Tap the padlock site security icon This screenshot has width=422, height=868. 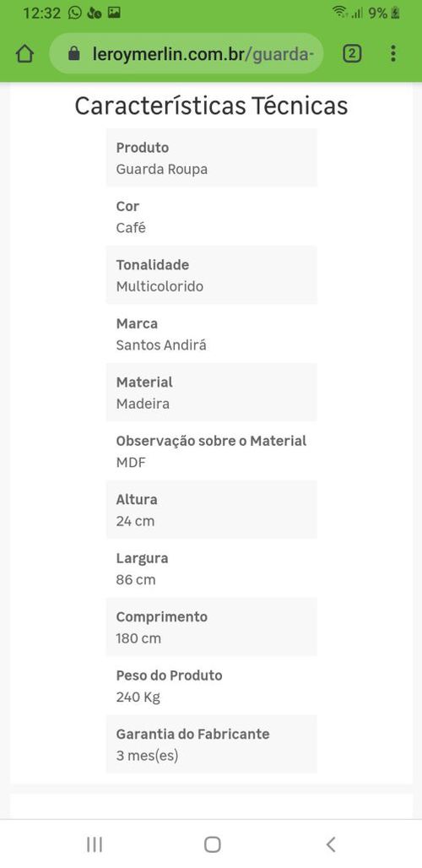click(x=73, y=54)
